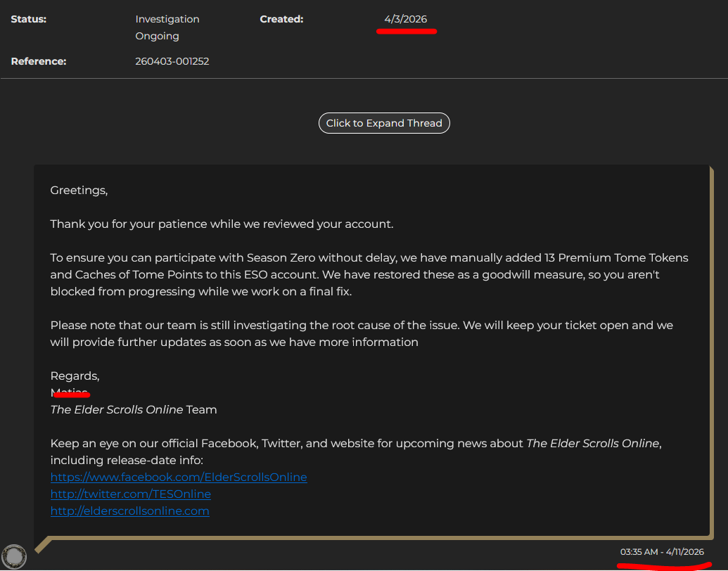Open the elderscrollsonline.com link
Image resolution: width=728 pixels, height=571 pixels.
[x=130, y=511]
